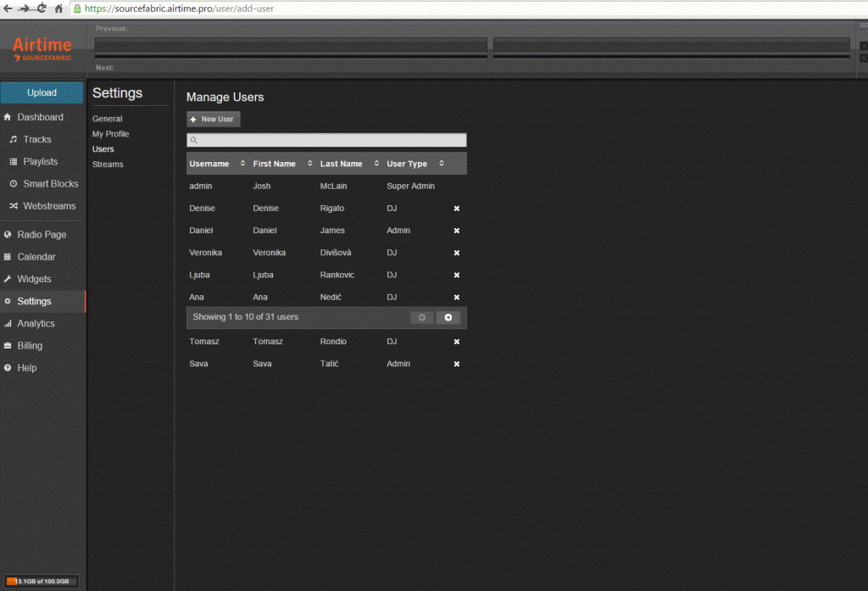Open Users settings
This screenshot has width=868, height=591.
point(103,149)
